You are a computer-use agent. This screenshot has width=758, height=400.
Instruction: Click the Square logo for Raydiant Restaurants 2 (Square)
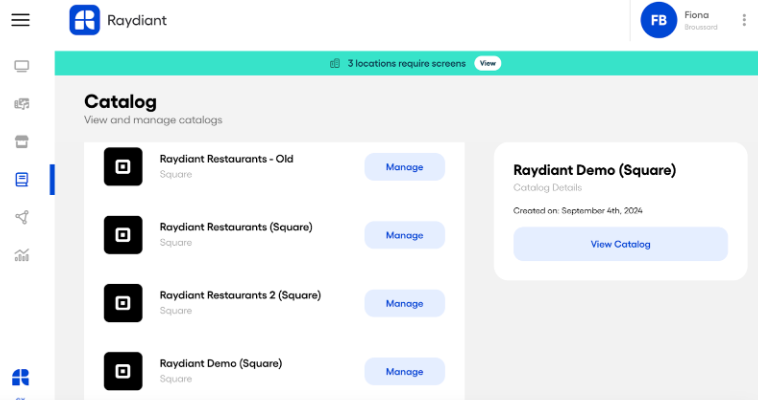tap(123, 303)
